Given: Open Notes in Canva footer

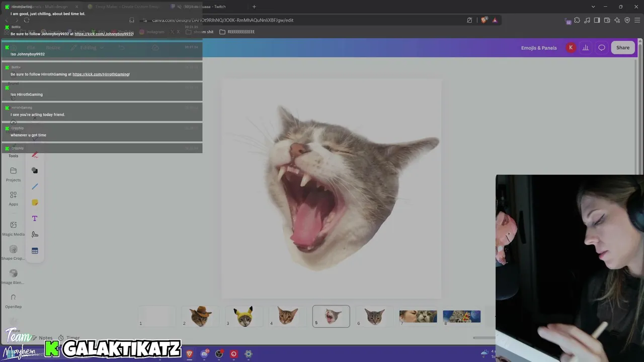Looking at the screenshot, I should (42, 338).
